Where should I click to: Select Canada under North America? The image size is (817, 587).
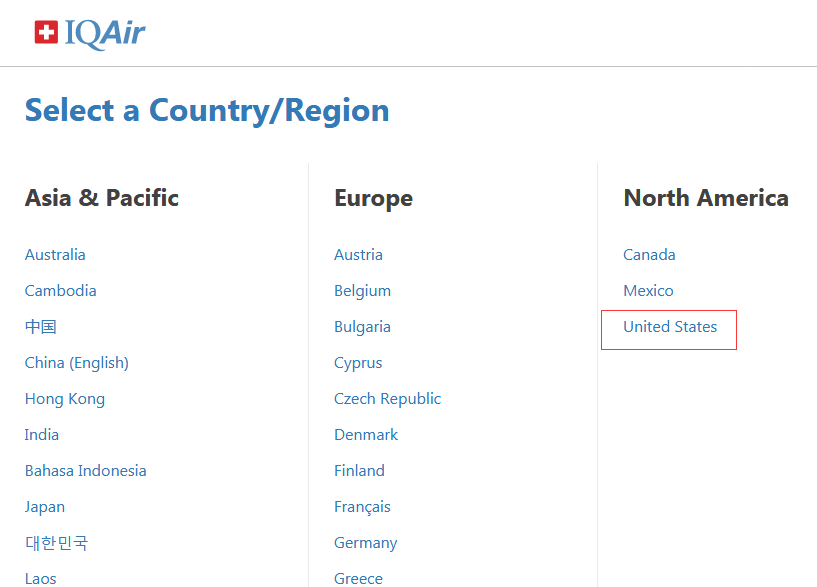(649, 255)
